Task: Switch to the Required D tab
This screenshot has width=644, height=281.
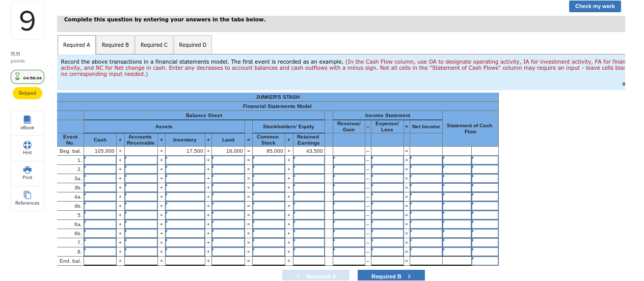Action: (193, 45)
